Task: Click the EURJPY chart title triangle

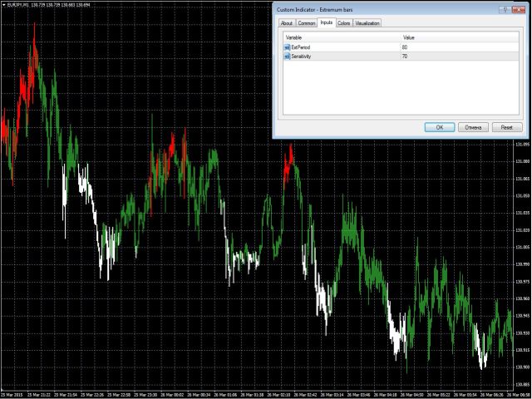Action: click(x=2, y=5)
